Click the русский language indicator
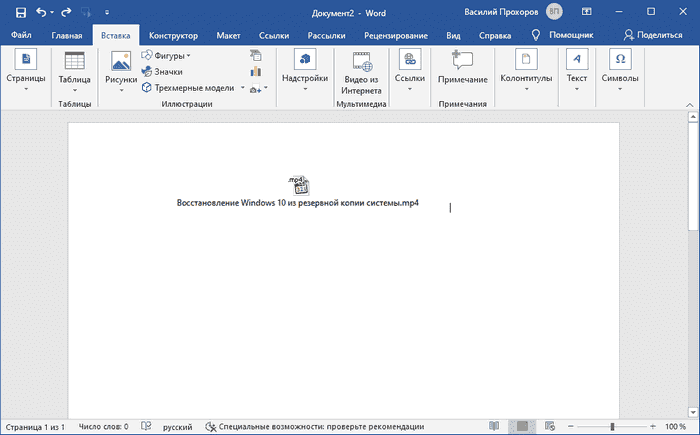The width and height of the screenshot is (700, 435). 178,426
